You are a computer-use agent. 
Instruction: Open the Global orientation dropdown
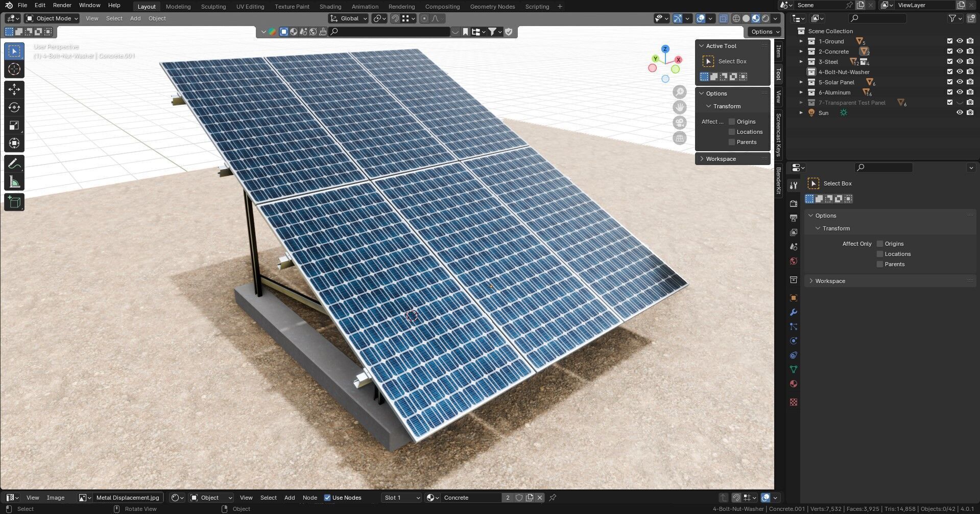pyautogui.click(x=348, y=18)
